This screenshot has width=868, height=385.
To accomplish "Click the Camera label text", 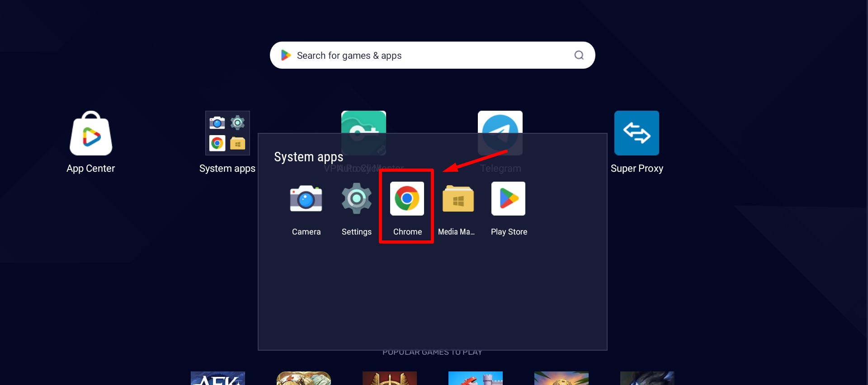I will (x=306, y=232).
